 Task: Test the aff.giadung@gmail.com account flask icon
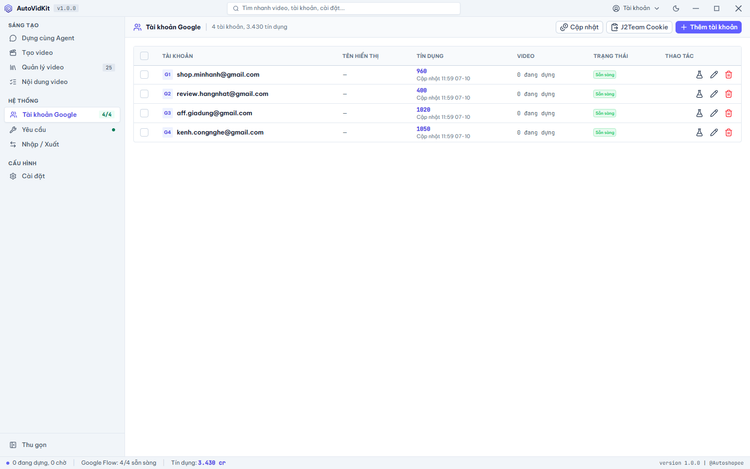click(x=699, y=113)
